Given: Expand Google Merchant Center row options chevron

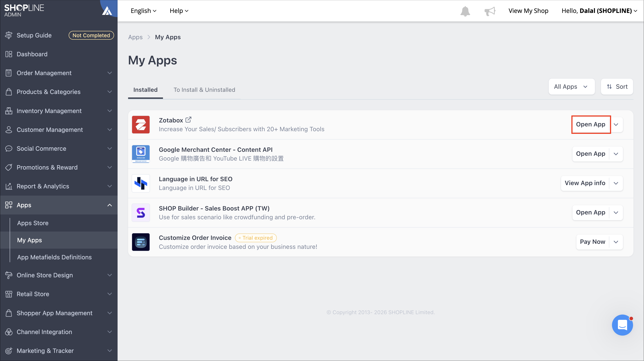Looking at the screenshot, I should point(616,154).
